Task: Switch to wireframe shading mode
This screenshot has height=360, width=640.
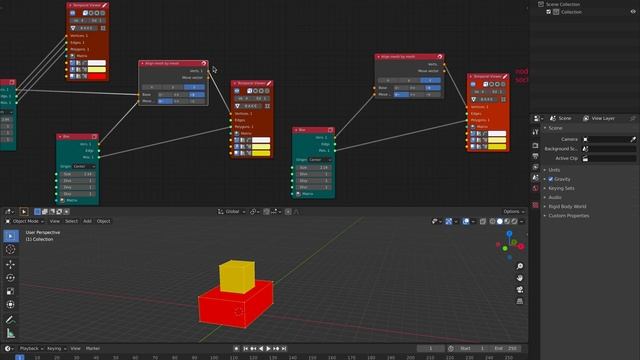Action: coord(492,221)
